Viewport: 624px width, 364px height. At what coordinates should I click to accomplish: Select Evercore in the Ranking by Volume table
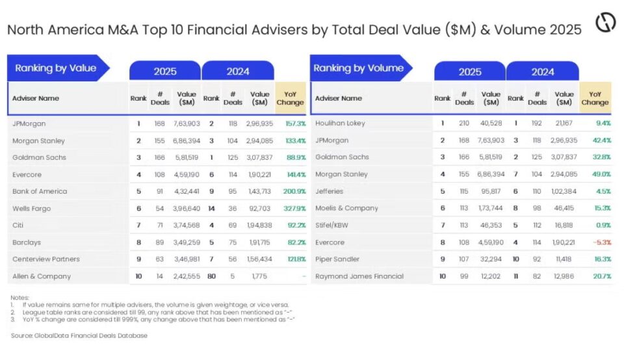coord(330,242)
